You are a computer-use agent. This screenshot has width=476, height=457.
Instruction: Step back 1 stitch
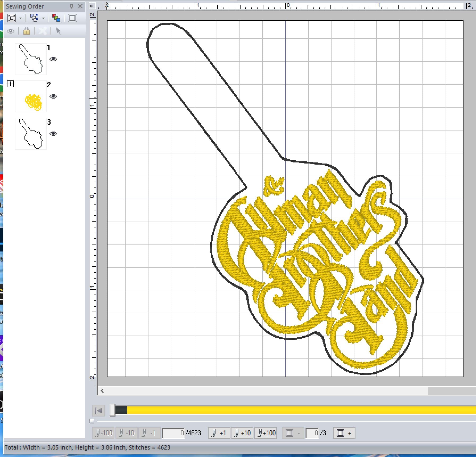click(x=150, y=433)
